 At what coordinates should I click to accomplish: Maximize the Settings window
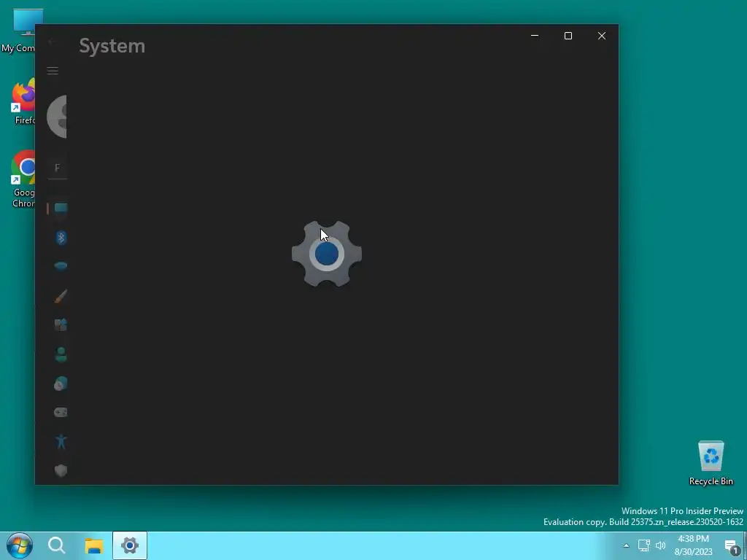point(568,36)
